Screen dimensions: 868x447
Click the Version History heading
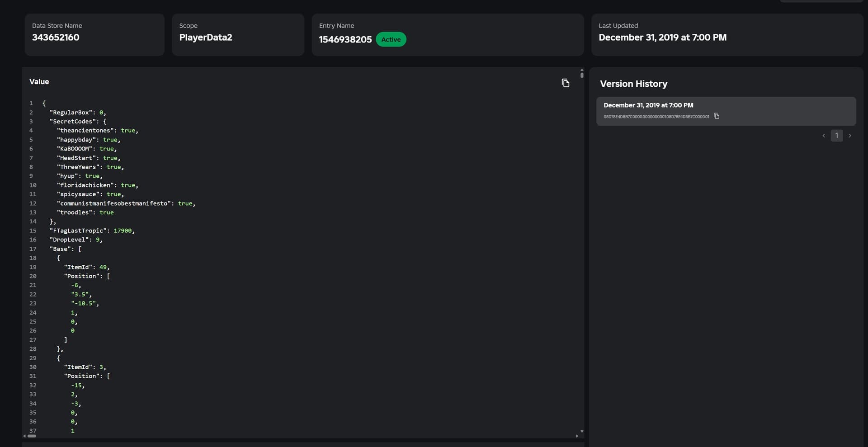[633, 84]
